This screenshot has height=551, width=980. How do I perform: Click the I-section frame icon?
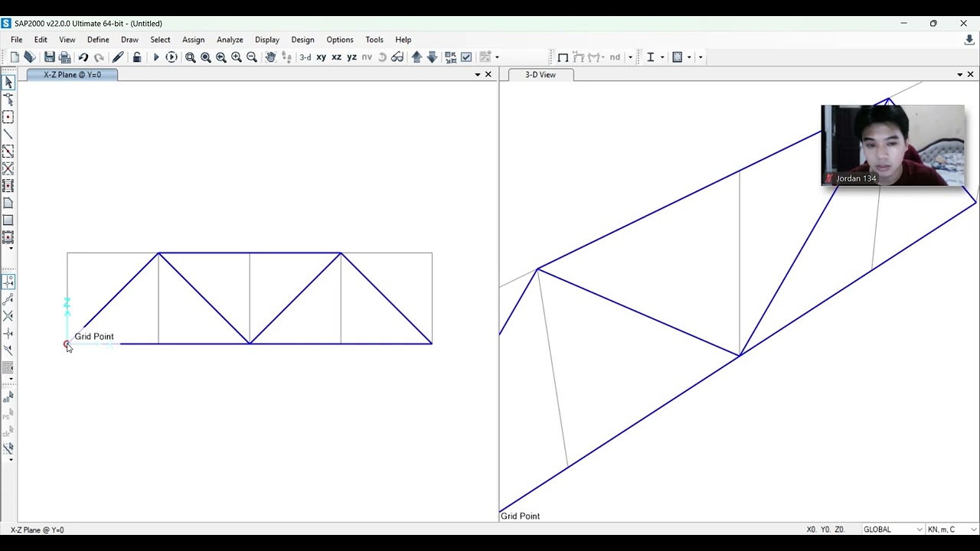click(x=651, y=57)
